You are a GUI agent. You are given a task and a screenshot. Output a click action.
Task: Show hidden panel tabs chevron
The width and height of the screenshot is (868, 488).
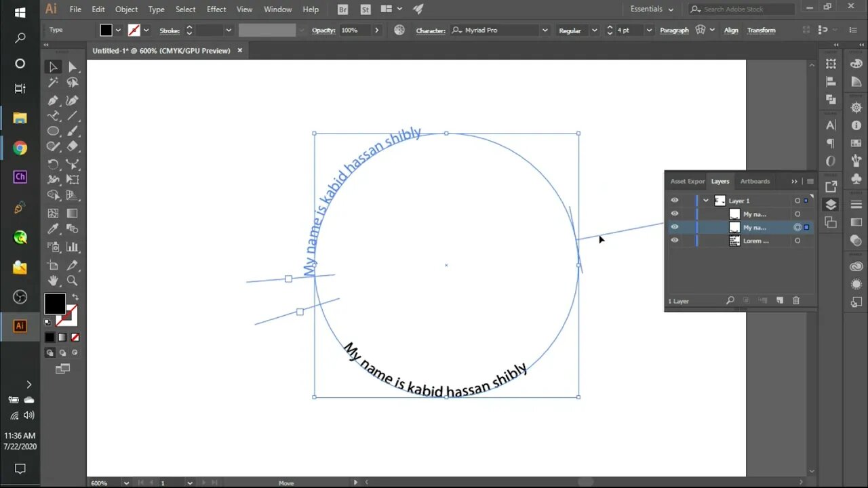pyautogui.click(x=794, y=181)
